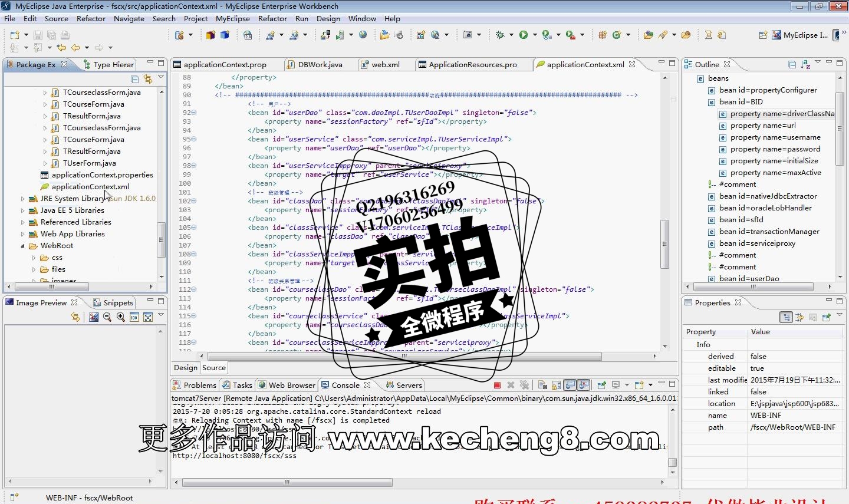
Task: Toggle Sort in Outline view
Action: [x=805, y=64]
